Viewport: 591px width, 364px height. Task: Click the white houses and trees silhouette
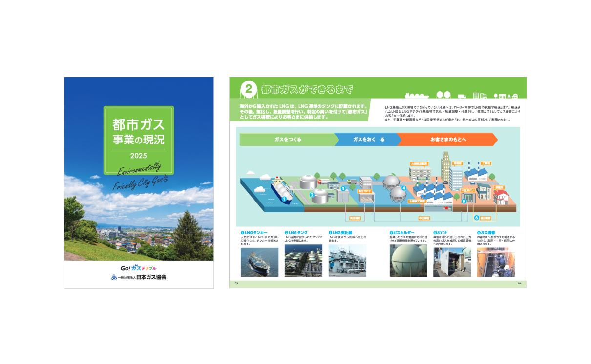[x=507, y=96]
